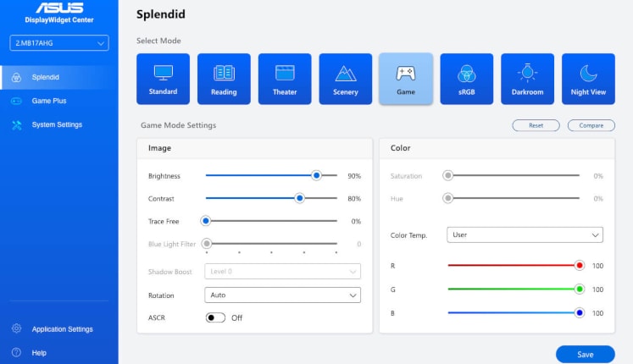Enable Night View moon icon
Screen dimensions: 633x364
pyautogui.click(x=588, y=74)
